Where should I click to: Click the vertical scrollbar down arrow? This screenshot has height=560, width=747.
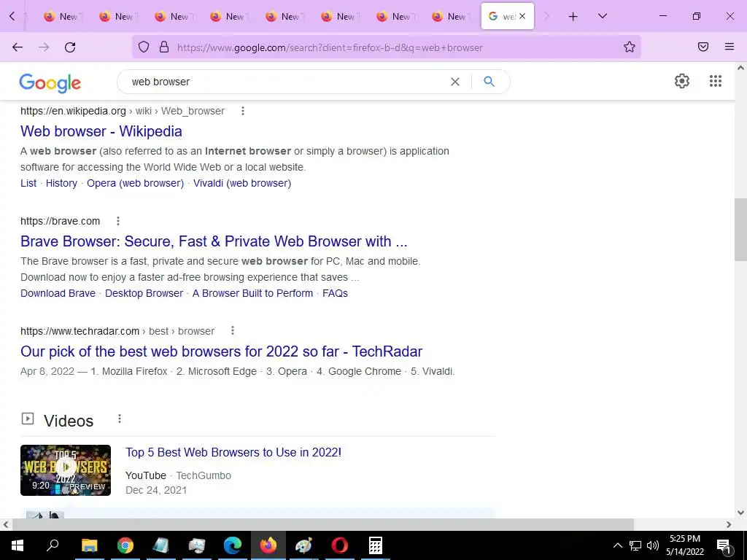pyautogui.click(x=740, y=513)
